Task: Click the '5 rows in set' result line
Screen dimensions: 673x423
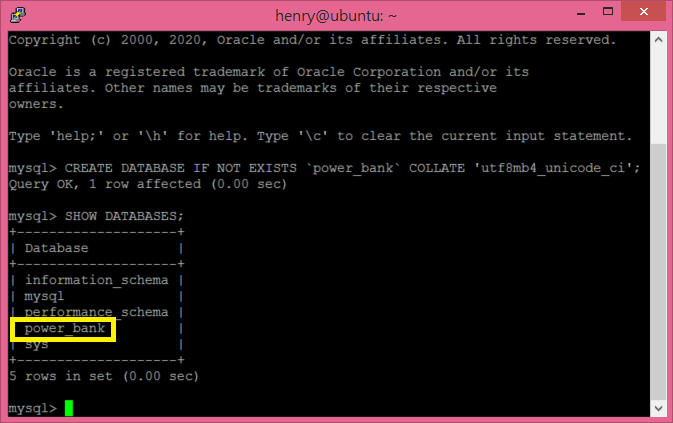Action: point(104,376)
